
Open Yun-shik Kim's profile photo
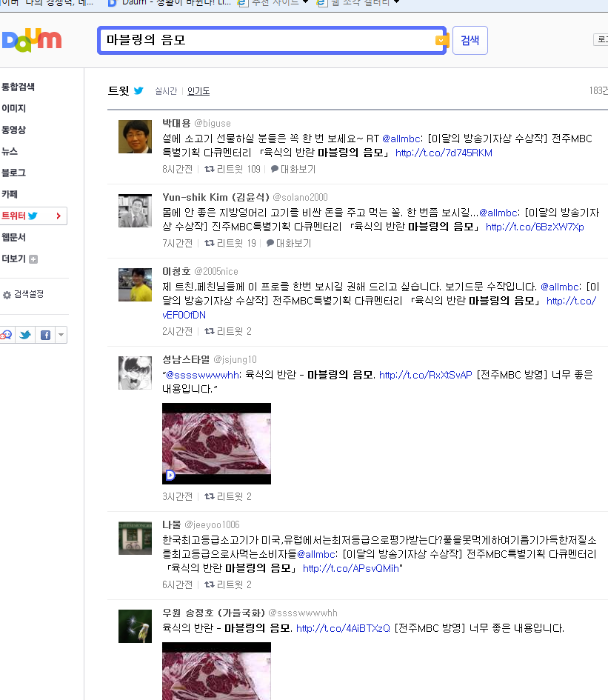pyautogui.click(x=136, y=210)
